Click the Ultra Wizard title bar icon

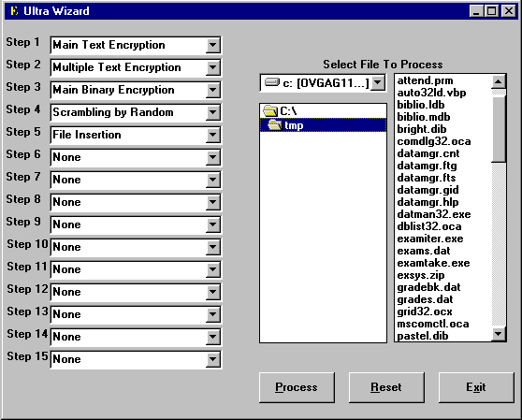[x=14, y=11]
